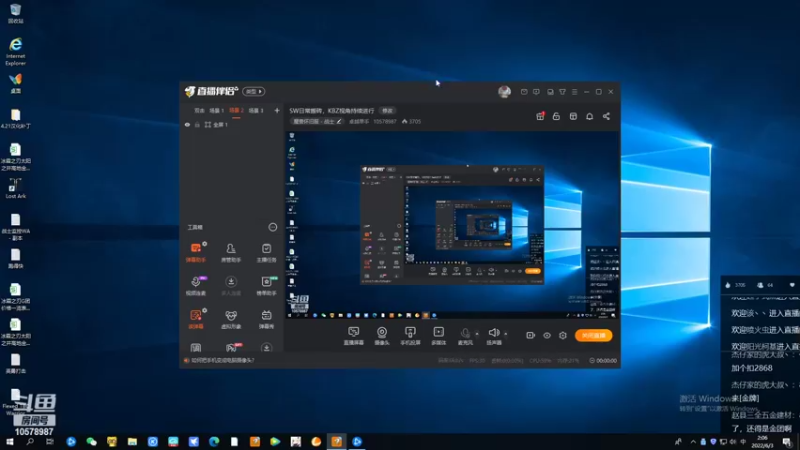Click the layout grid icon in header
The height and width of the screenshot is (450, 800).
(x=573, y=116)
